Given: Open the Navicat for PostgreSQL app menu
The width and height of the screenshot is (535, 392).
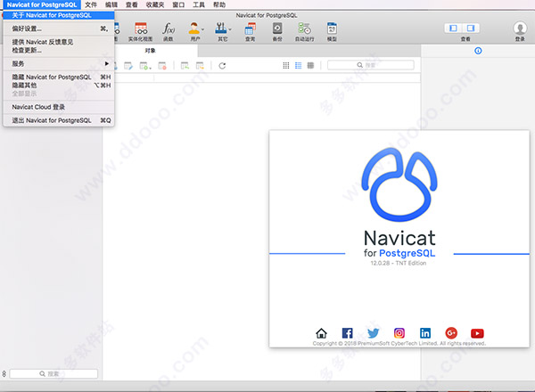Looking at the screenshot, I should (42, 4).
